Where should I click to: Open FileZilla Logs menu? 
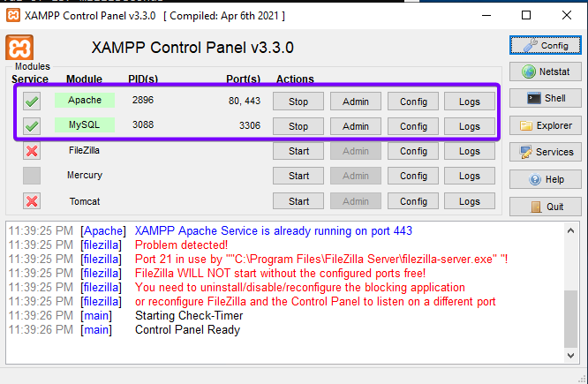pyautogui.click(x=470, y=151)
